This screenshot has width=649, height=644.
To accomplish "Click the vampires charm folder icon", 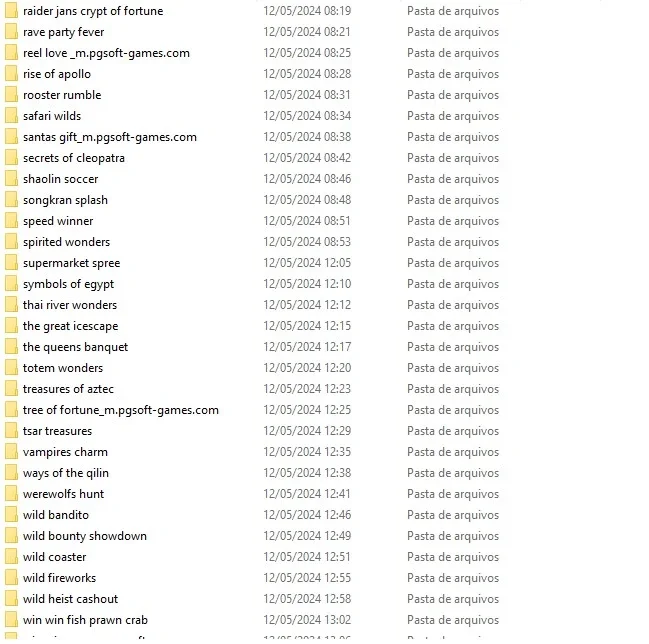I will [x=11, y=452].
